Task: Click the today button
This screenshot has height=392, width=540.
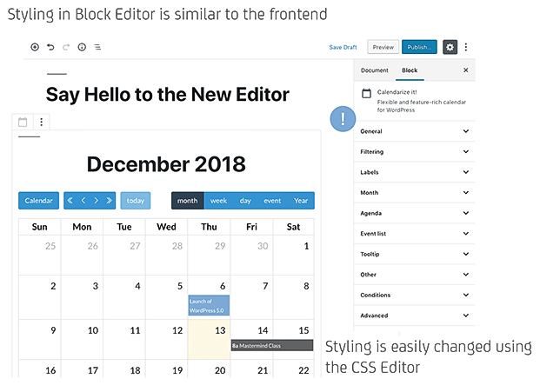Action: coord(136,201)
